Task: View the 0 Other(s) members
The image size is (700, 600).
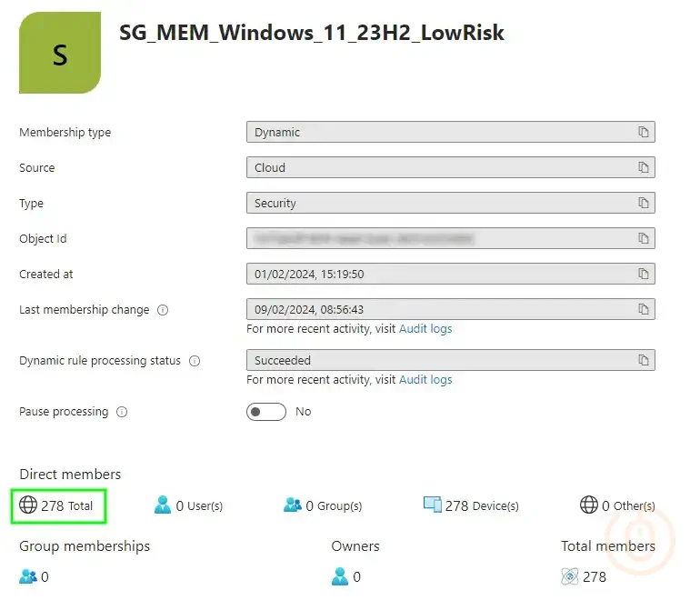Action: [x=617, y=505]
